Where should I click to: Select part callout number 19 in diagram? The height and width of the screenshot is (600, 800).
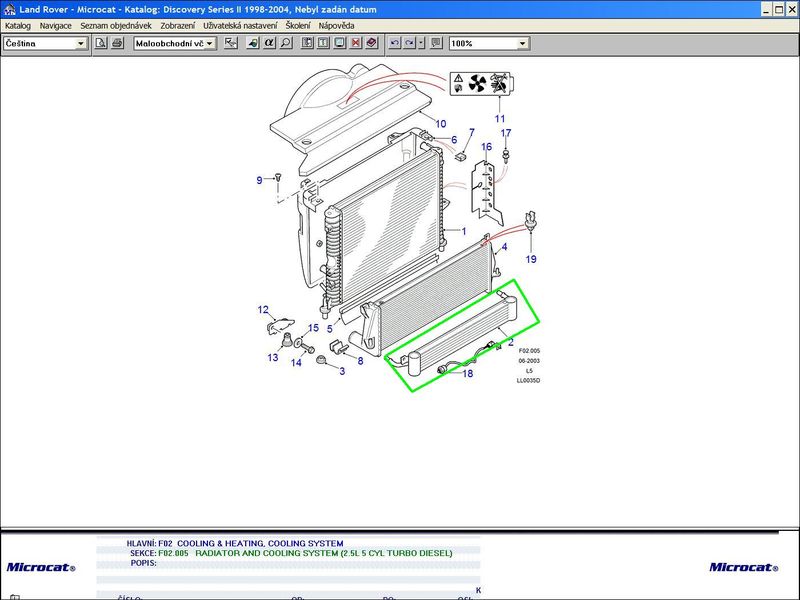[531, 259]
